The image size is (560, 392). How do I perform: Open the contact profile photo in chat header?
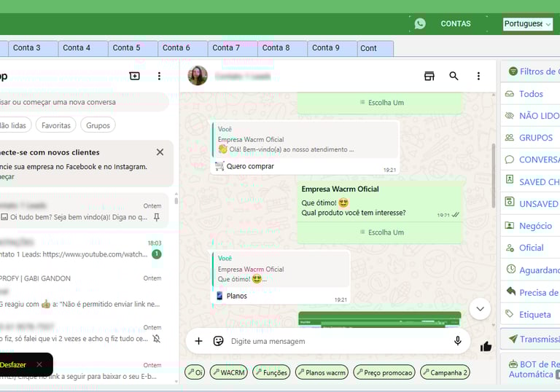coord(198,76)
